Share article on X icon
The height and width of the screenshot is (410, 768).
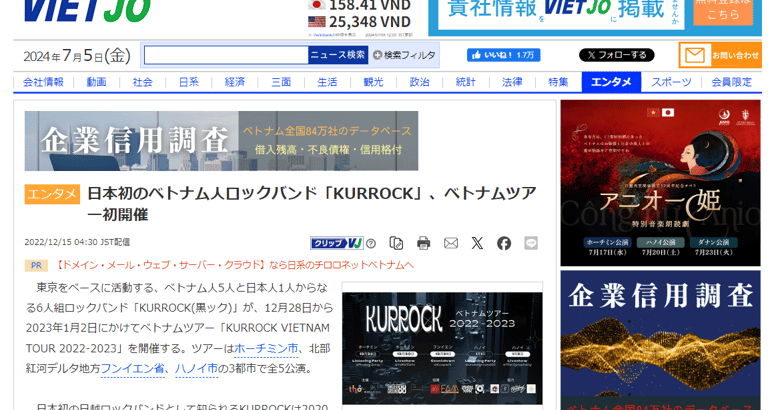tap(477, 243)
